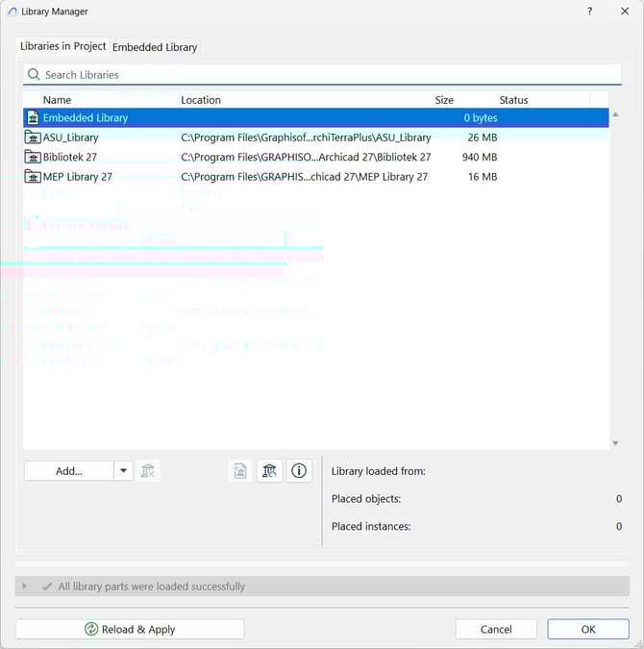
Task: Click the library refresh icon button
Action: 270,470
